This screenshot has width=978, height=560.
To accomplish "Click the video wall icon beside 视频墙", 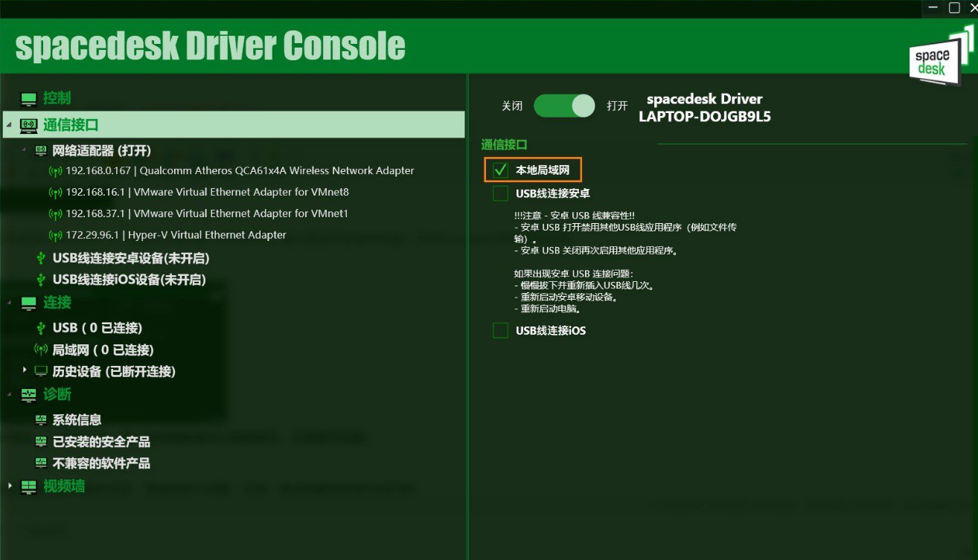I will 28,487.
